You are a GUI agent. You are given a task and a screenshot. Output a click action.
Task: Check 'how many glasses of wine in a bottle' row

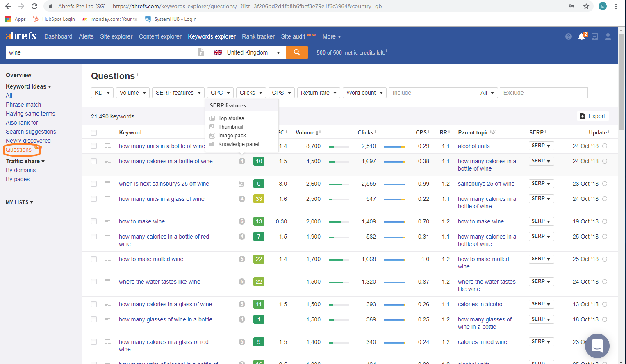click(94, 319)
